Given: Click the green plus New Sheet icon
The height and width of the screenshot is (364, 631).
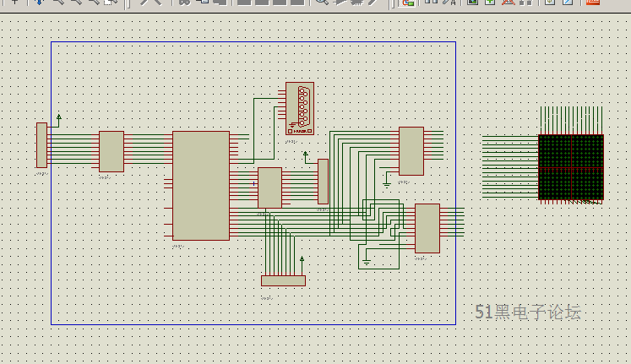Looking at the screenshot, I should pyautogui.click(x=489, y=3).
